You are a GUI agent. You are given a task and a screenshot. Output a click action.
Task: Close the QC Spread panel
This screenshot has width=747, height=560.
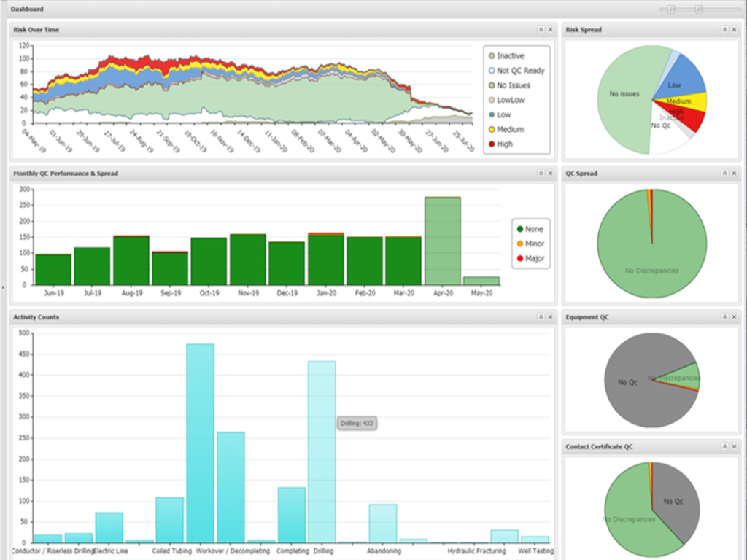click(734, 174)
